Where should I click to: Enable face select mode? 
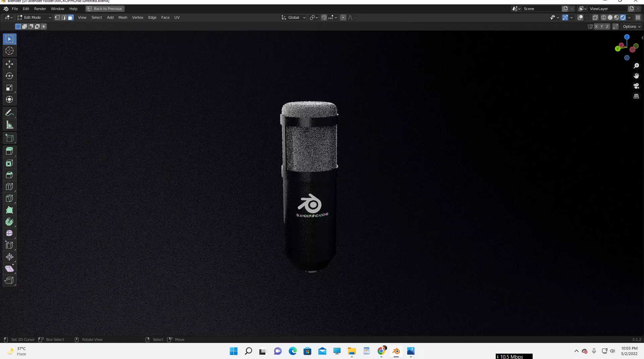point(70,17)
